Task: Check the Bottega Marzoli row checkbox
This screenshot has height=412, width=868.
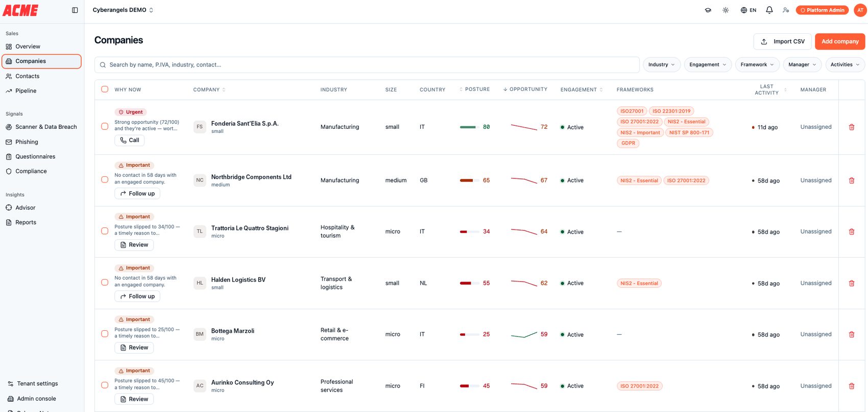Action: point(105,334)
